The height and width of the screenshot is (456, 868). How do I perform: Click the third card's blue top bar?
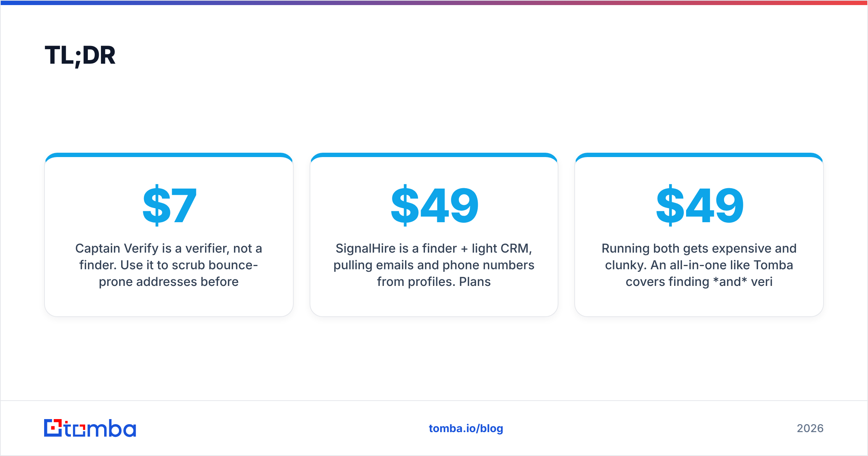point(699,155)
